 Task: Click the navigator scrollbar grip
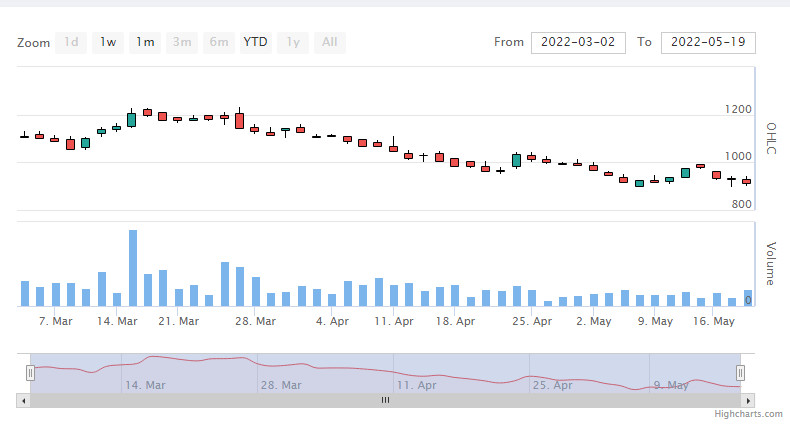(x=385, y=400)
